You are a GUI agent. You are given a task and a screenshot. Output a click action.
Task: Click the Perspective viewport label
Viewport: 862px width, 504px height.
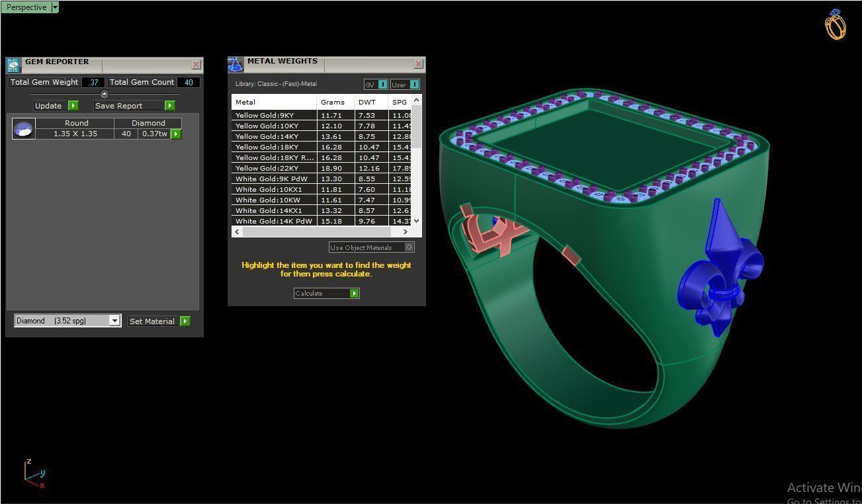pos(26,7)
